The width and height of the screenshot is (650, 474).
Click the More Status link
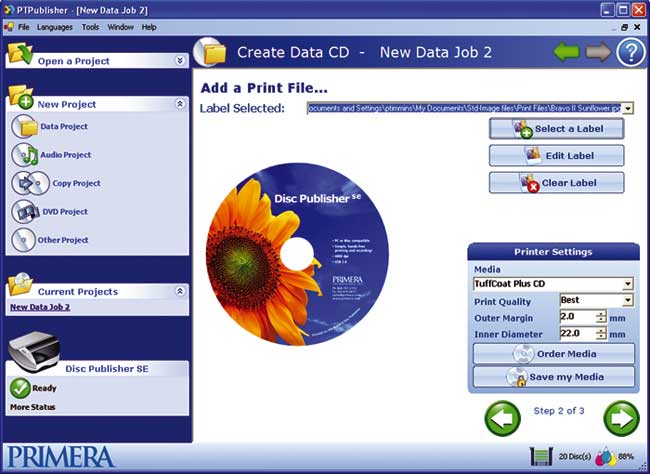32,407
